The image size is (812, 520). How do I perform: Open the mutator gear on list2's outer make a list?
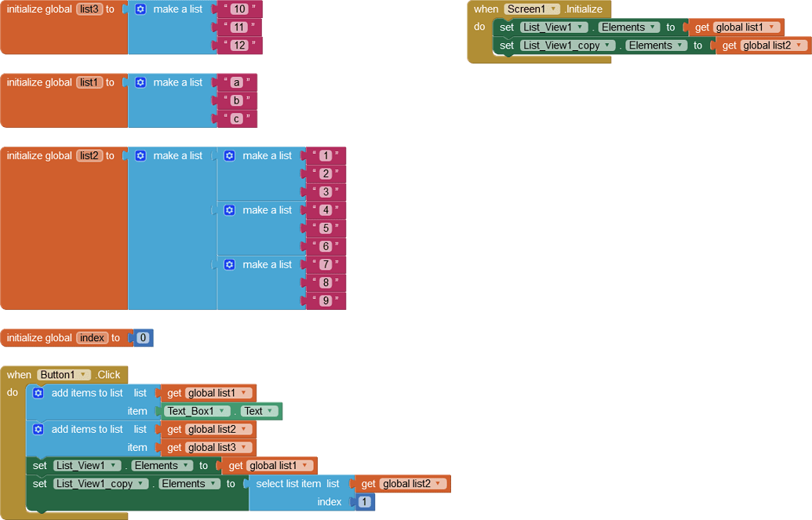pos(140,155)
